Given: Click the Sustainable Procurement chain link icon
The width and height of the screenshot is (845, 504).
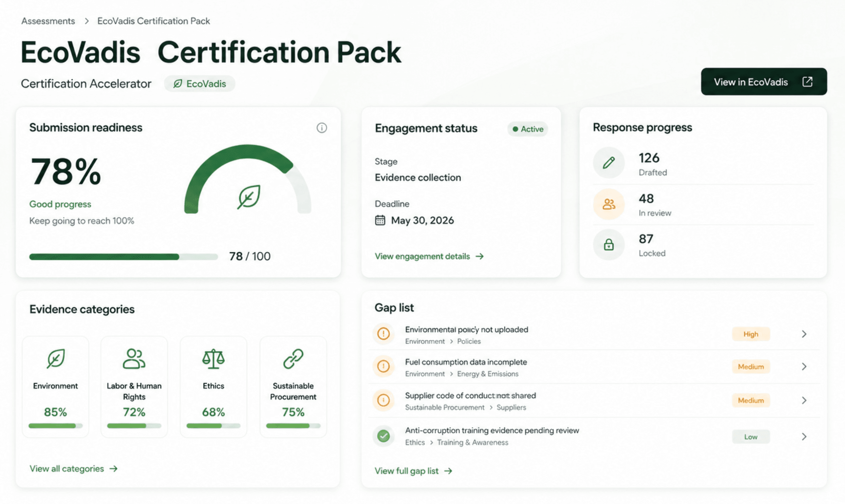Looking at the screenshot, I should coord(293,358).
